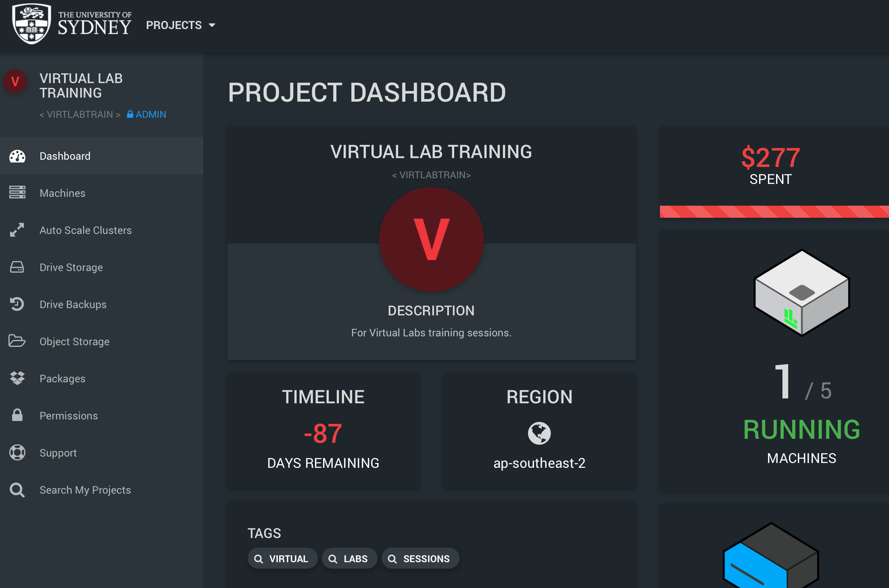
Task: Click the Auto Scale Clusters expand-arrows icon
Action: 17,230
